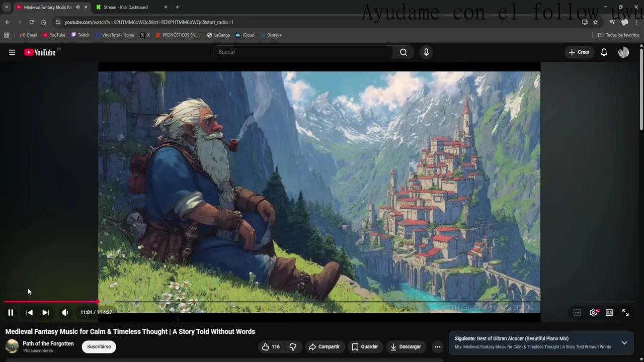Like the video with thumbs up

point(271,347)
